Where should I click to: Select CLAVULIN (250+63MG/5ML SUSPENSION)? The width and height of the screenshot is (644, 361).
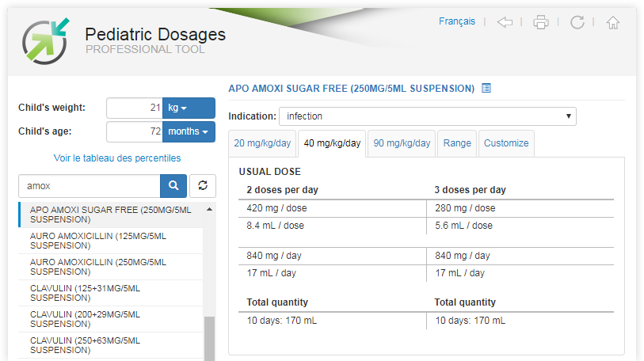point(110,345)
